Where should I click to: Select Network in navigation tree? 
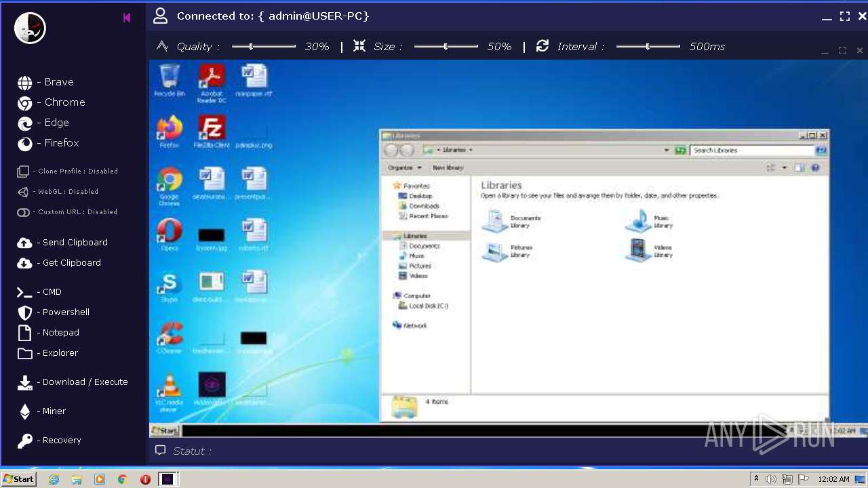point(410,326)
